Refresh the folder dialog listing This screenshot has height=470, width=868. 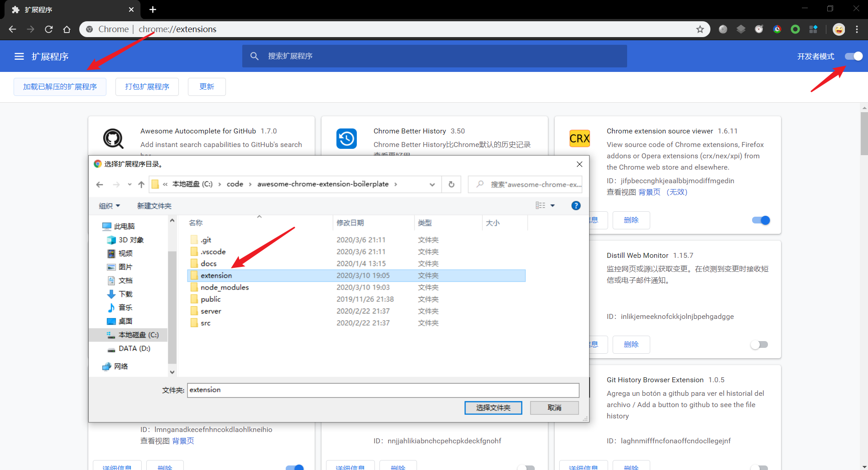451,185
